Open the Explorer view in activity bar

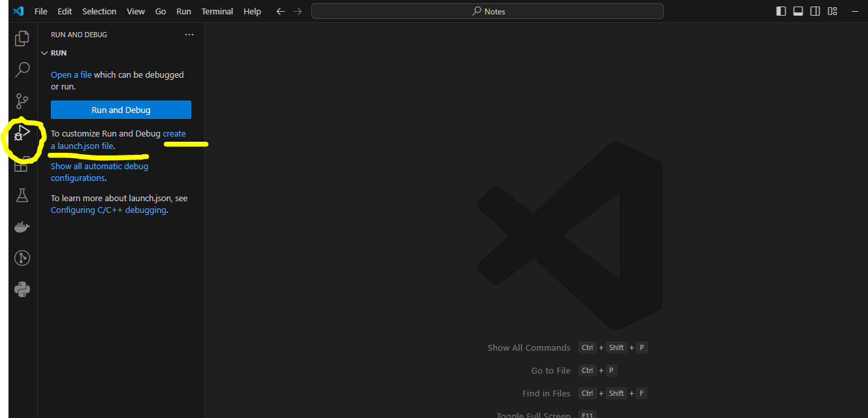(22, 39)
